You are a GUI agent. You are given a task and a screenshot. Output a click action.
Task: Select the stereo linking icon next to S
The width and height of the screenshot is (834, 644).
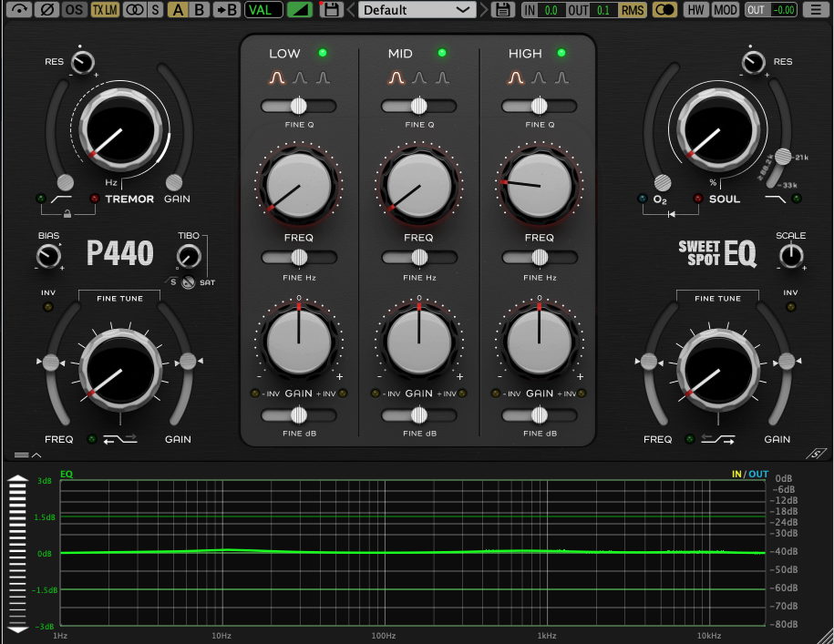click(134, 9)
